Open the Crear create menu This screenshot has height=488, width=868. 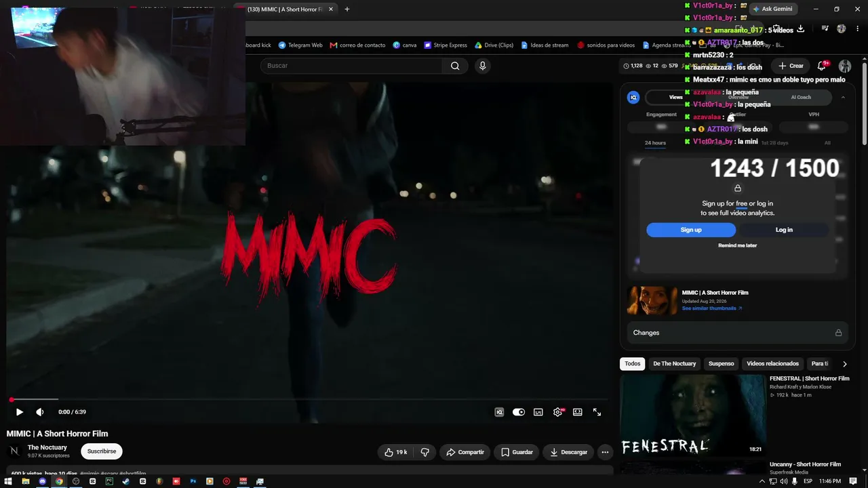click(791, 66)
